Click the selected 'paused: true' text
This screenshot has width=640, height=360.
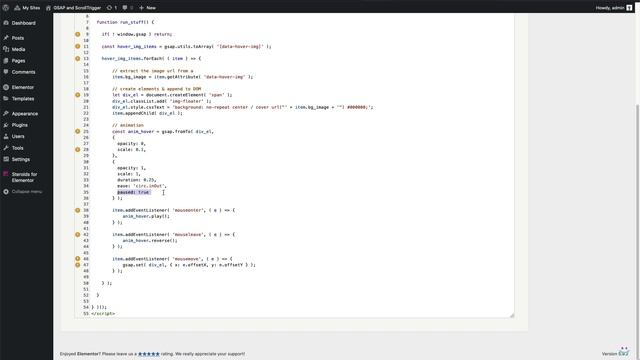[133, 192]
